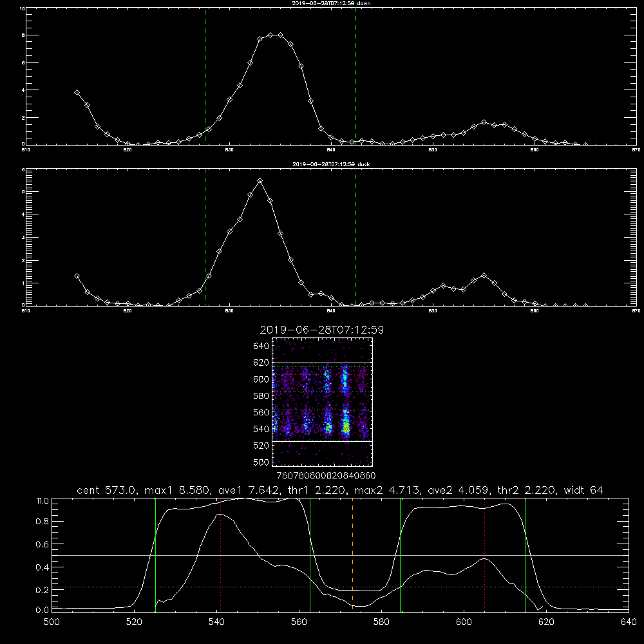644x644 pixels.
Task: Click x-axis label 820 under dawn plot
Action: tap(128, 150)
